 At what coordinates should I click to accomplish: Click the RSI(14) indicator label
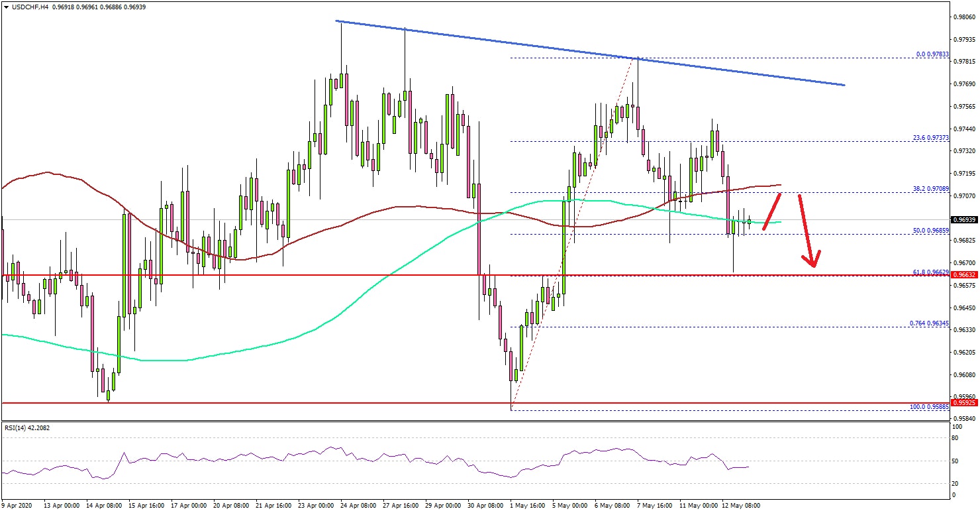pyautogui.click(x=26, y=427)
